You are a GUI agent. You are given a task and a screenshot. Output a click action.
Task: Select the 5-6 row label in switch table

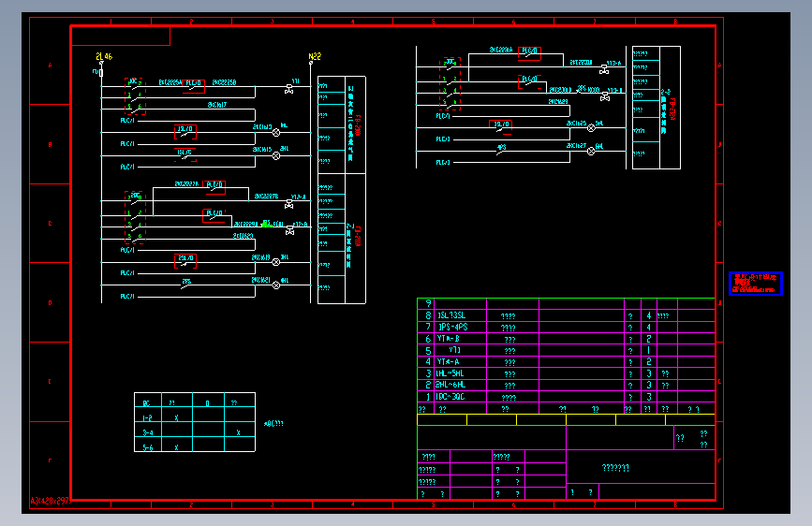click(x=148, y=447)
